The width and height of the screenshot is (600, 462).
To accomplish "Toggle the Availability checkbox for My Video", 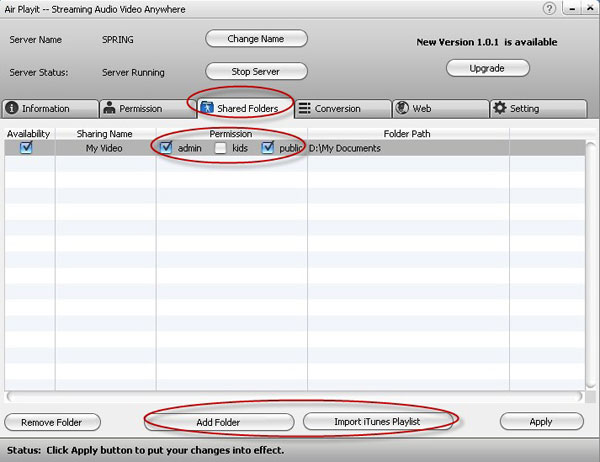I will 26,147.
